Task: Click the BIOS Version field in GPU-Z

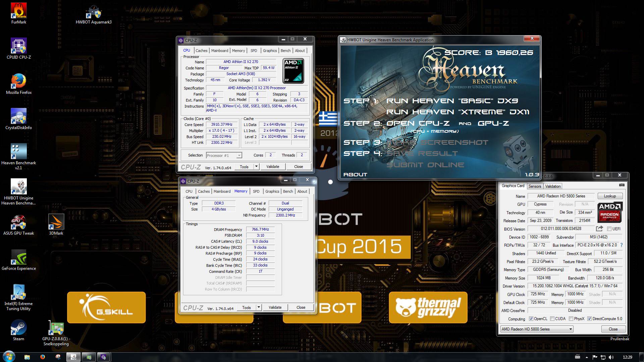Action: coord(561,229)
